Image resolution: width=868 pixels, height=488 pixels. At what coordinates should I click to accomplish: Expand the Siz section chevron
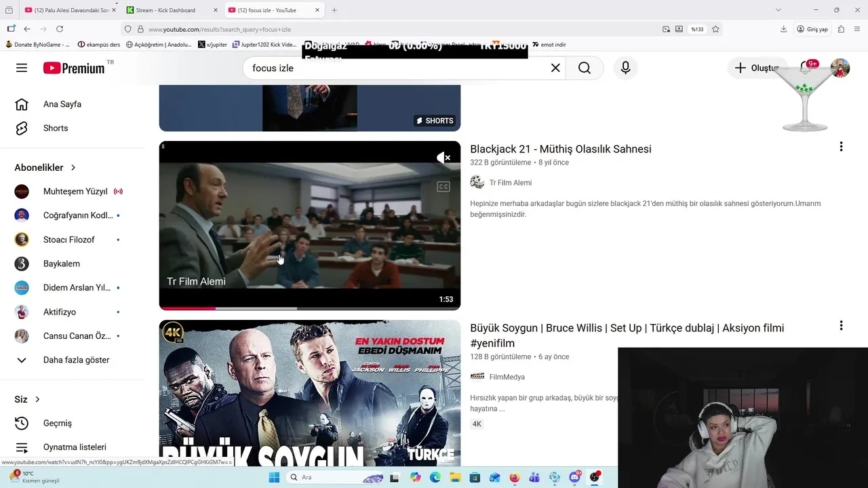[x=37, y=399]
